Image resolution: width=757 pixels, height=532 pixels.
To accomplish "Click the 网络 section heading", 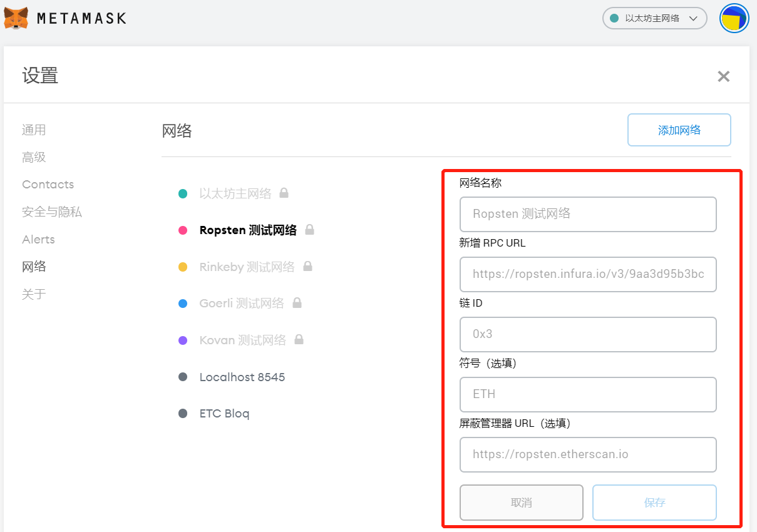I will (177, 130).
